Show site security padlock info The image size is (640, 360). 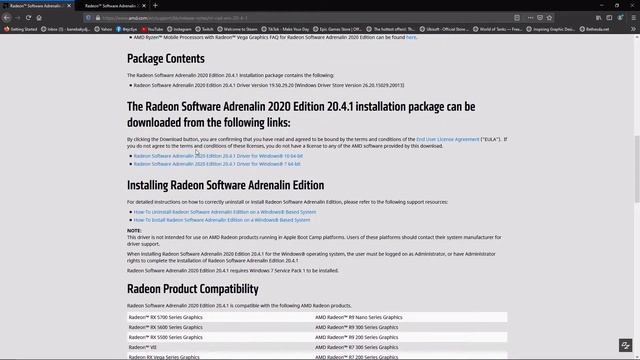[x=98, y=18]
